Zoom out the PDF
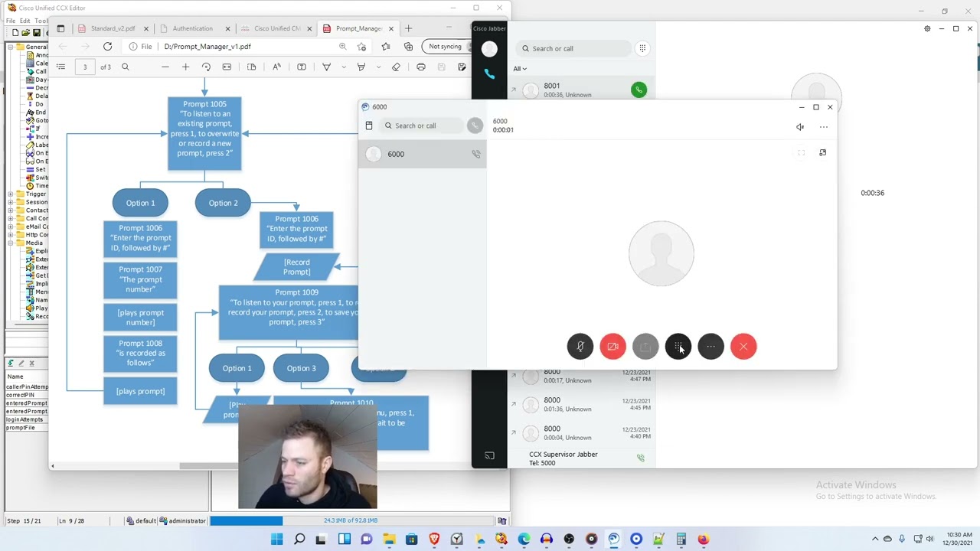 [x=165, y=67]
